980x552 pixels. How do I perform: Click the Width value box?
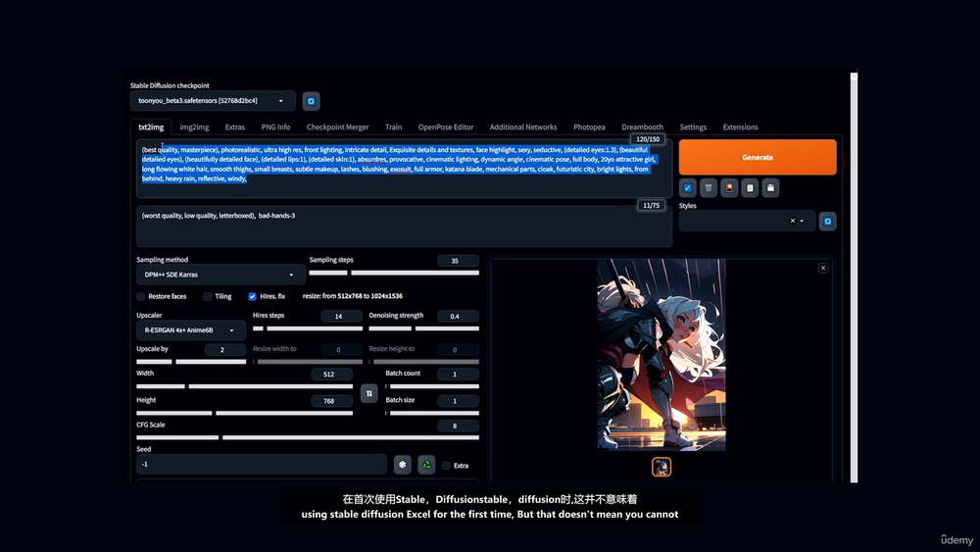332,375
